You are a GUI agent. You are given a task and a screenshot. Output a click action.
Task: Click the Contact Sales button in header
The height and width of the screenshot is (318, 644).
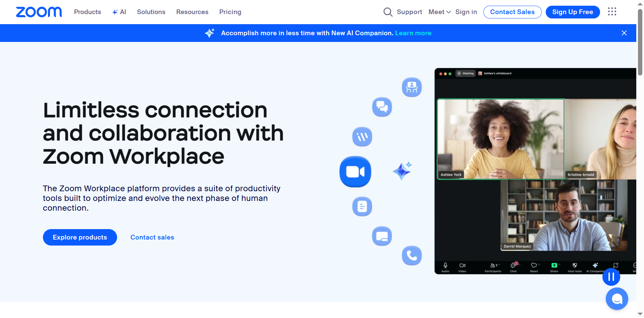(x=512, y=12)
